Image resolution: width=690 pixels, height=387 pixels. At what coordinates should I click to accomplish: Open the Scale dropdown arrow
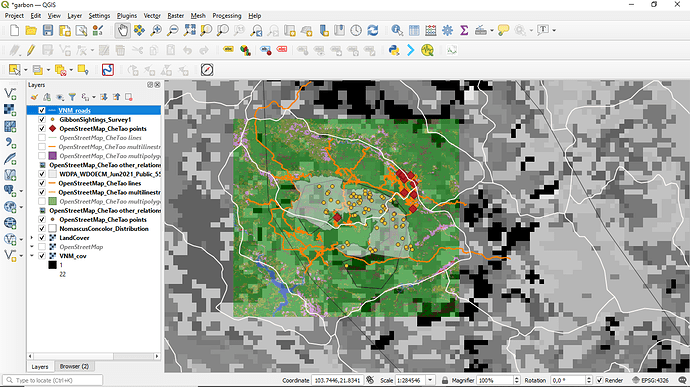point(430,380)
